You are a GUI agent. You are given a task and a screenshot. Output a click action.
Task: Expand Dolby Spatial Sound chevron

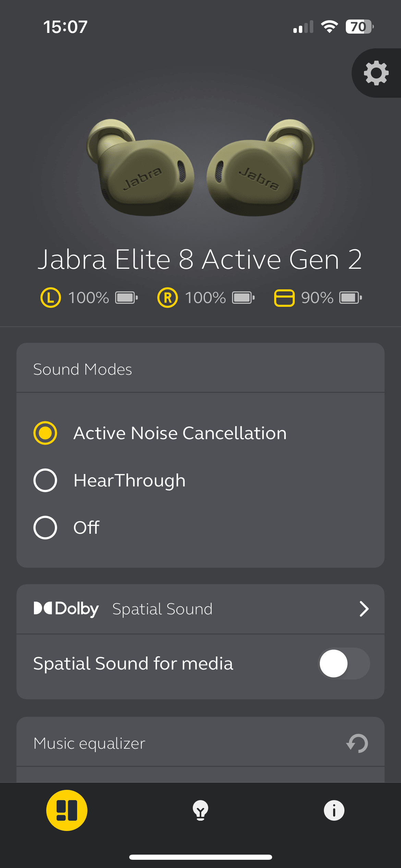tap(364, 609)
